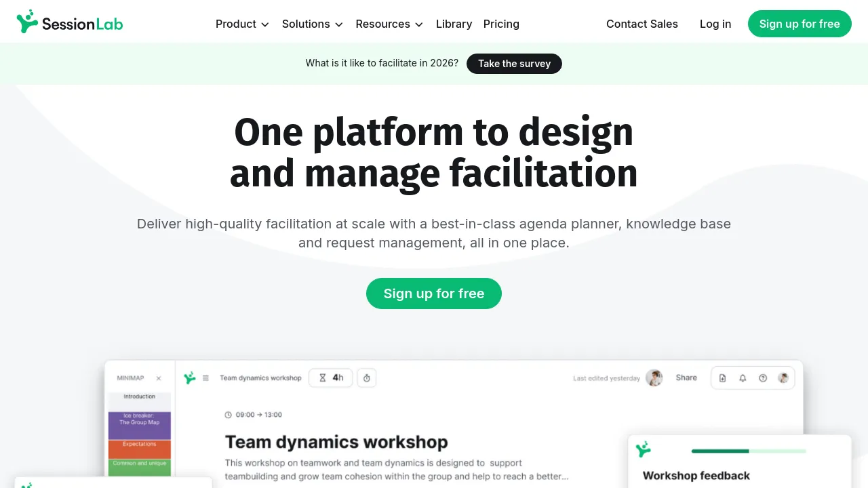Viewport: 868px width, 488px height.
Task: Close the Minimap panel in the preview
Action: (x=159, y=378)
